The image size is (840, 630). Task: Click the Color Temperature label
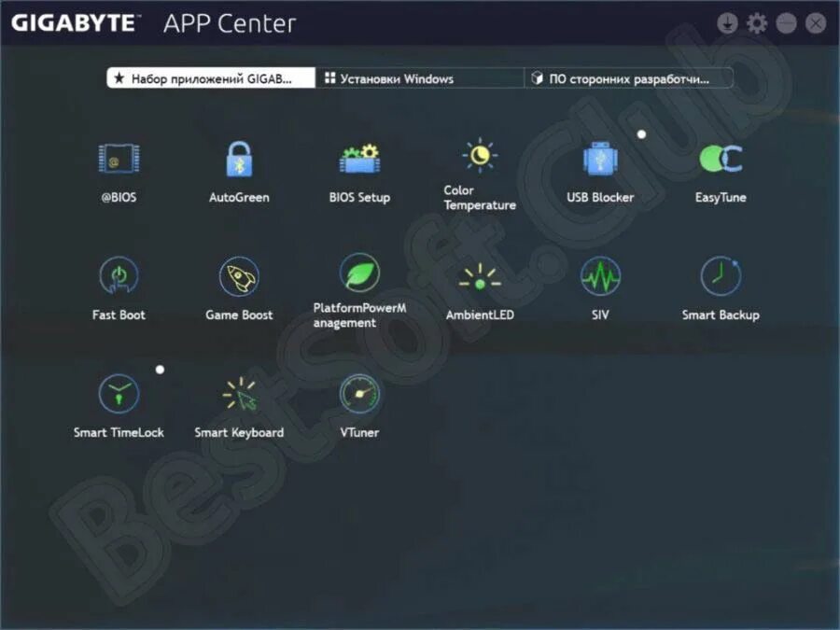[480, 198]
